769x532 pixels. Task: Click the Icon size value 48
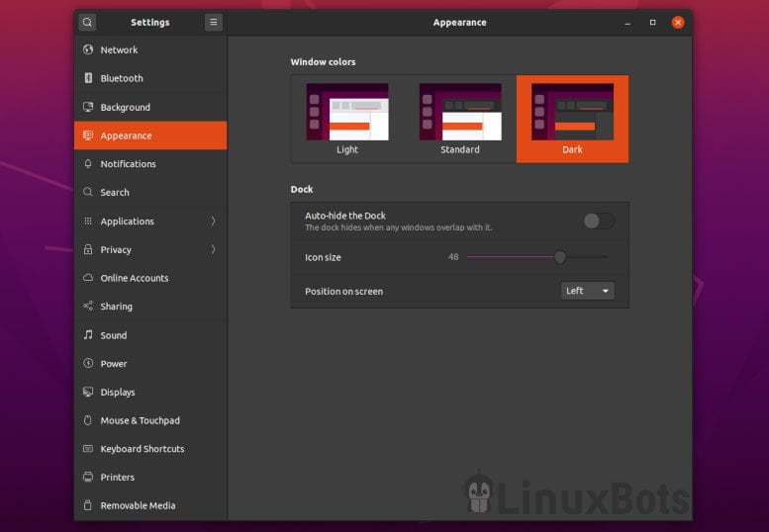pos(453,257)
